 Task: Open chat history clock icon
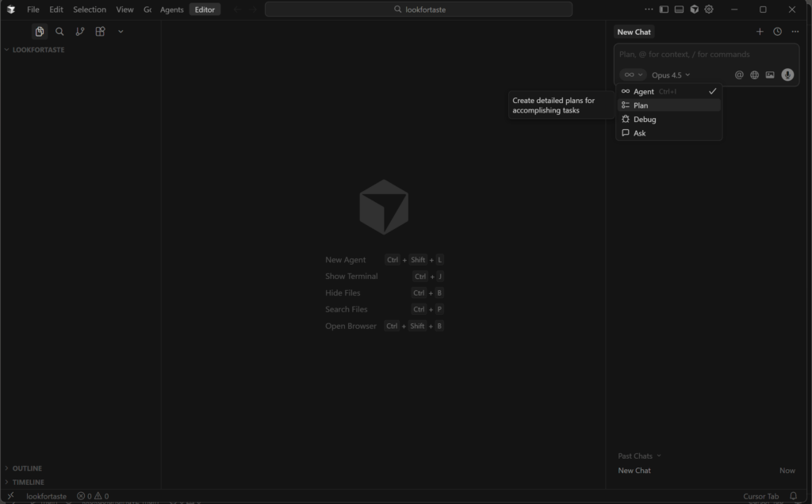(x=777, y=32)
